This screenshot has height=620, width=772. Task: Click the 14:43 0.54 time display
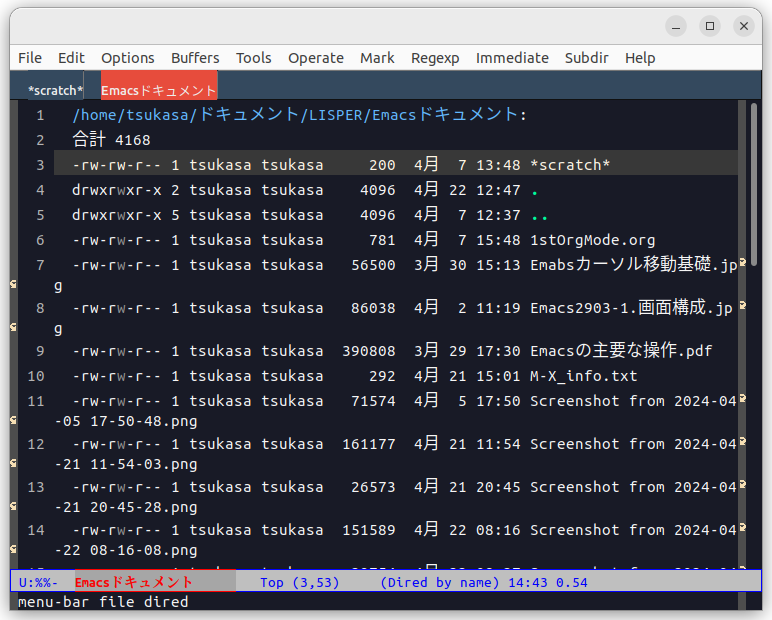[x=548, y=583]
